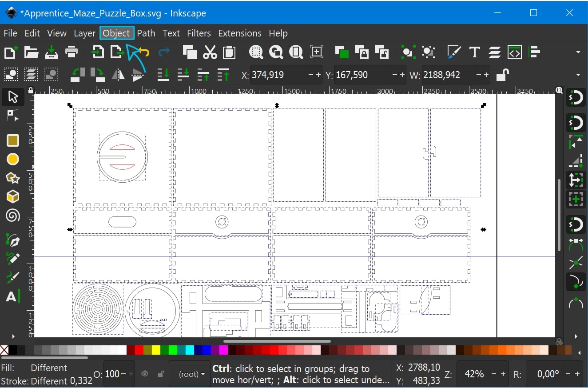Click the horizontal canvas scrollbar

coord(278,342)
